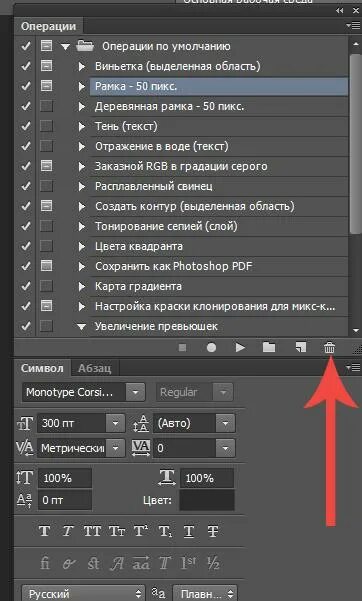Toggle fractions ½ icon
This screenshot has width=362, height=601.
click(213, 563)
